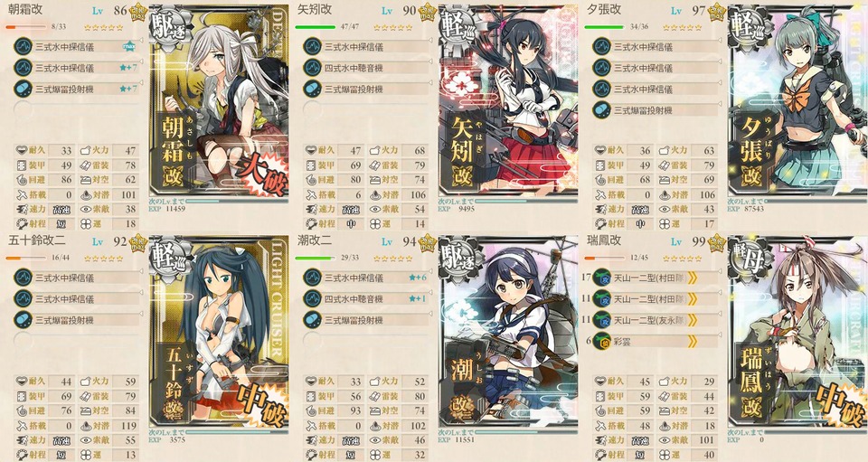Viewport: 868px width, 462px height.
Task: Open Ushio Kai Ni's character card image
Action: (508, 331)
